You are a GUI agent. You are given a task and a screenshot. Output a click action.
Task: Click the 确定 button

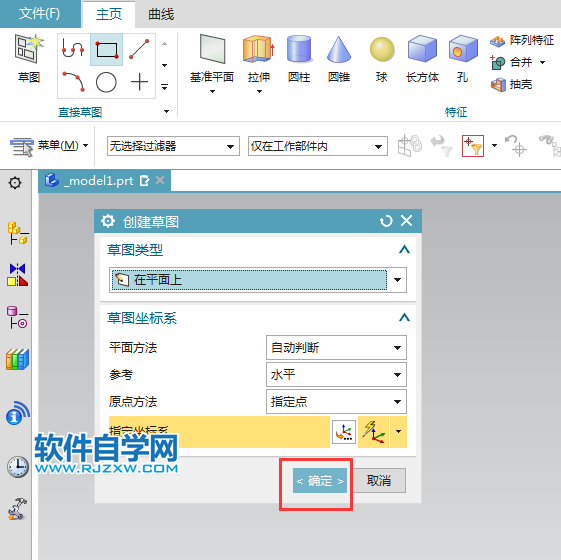pyautogui.click(x=320, y=481)
